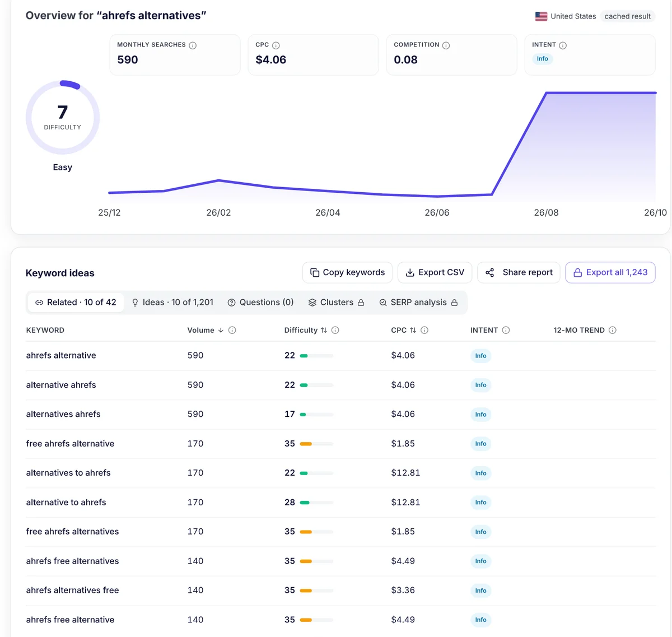Screen dimensions: 672x637
Task: Click lock icon on SERP analysis tab
Action: click(455, 303)
